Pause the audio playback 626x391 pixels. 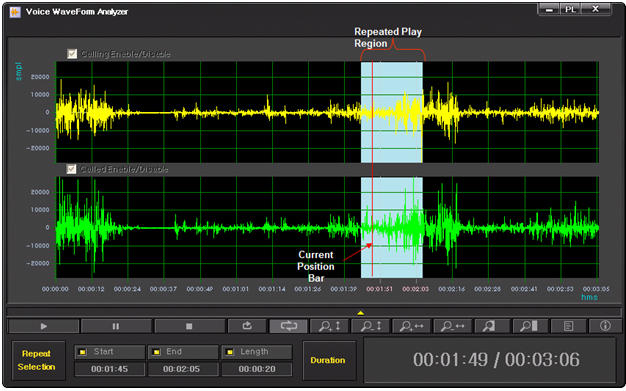coord(116,326)
